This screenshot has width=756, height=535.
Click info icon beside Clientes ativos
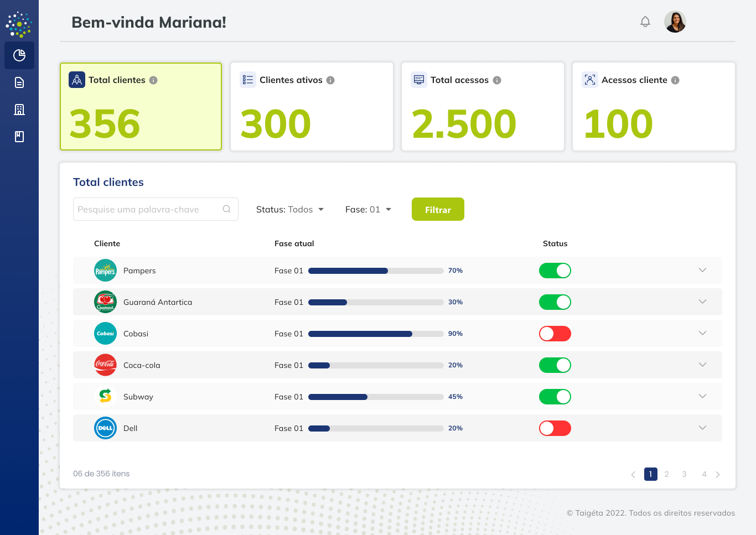point(330,80)
